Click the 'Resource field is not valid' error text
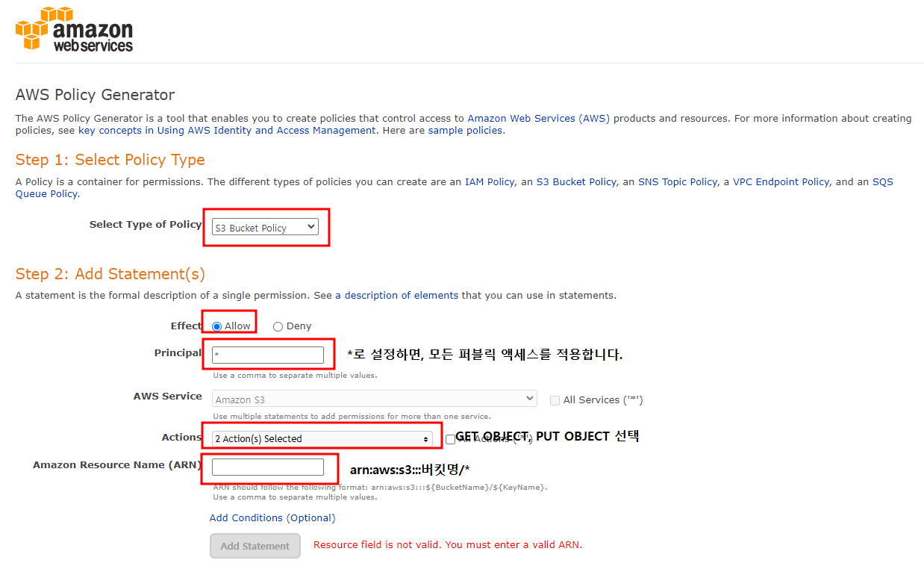 point(448,544)
